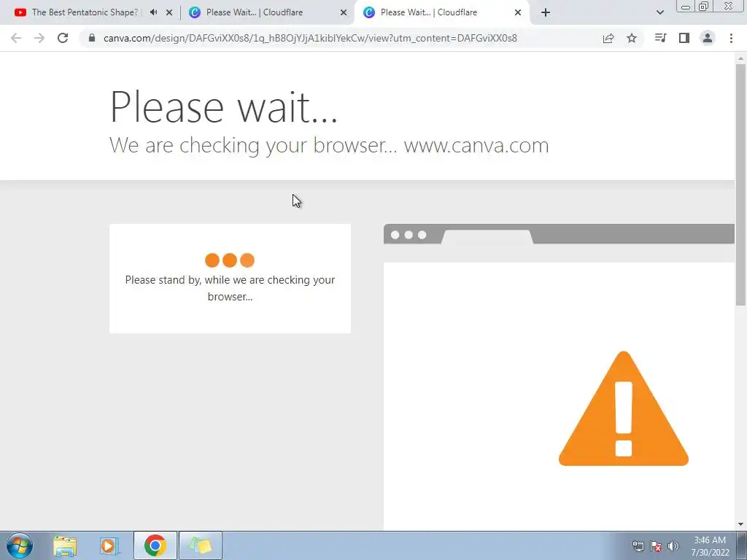Reload the page with the refresh icon

tap(63, 38)
